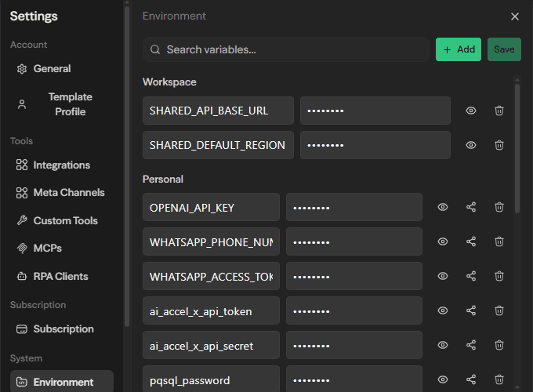Show the pqsql_password value

pos(443,379)
